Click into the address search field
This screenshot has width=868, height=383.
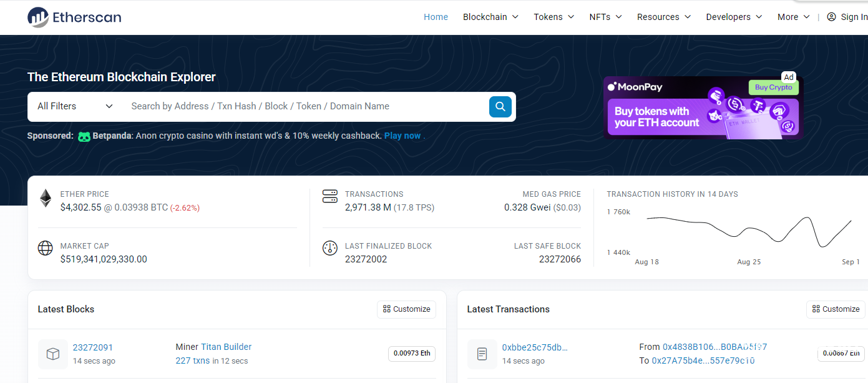coord(306,106)
